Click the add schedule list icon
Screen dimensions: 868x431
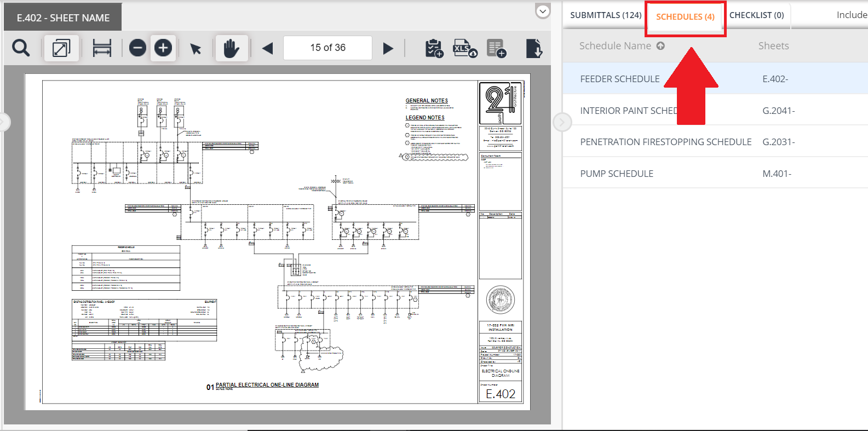point(497,48)
